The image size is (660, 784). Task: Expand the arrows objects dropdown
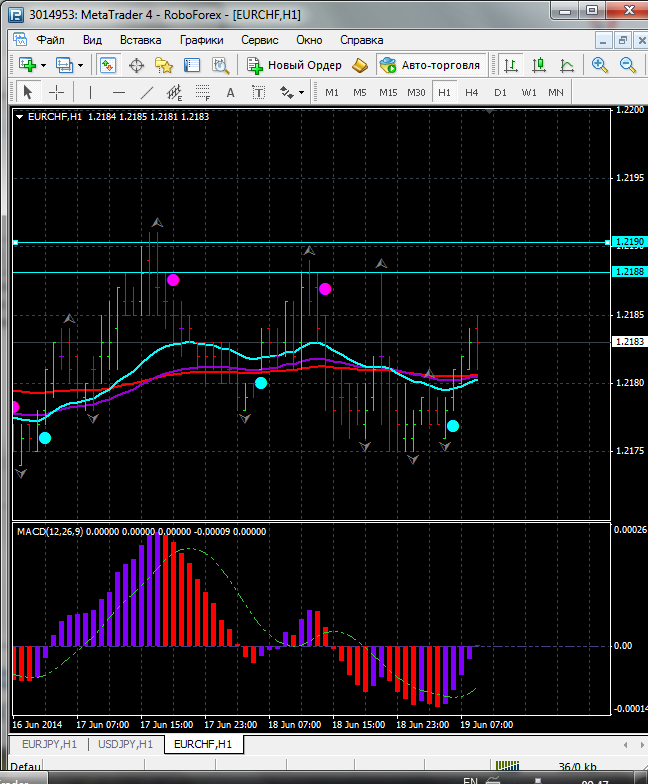pos(300,92)
